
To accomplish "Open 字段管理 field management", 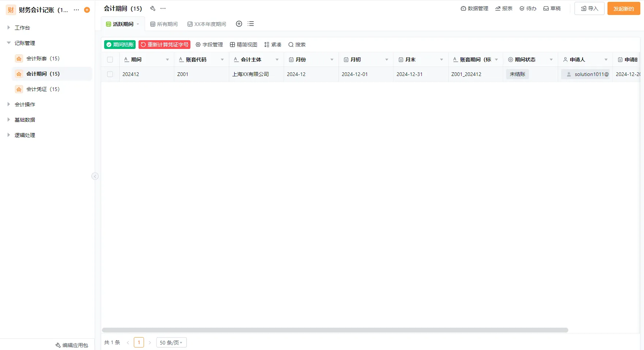I will [x=209, y=45].
